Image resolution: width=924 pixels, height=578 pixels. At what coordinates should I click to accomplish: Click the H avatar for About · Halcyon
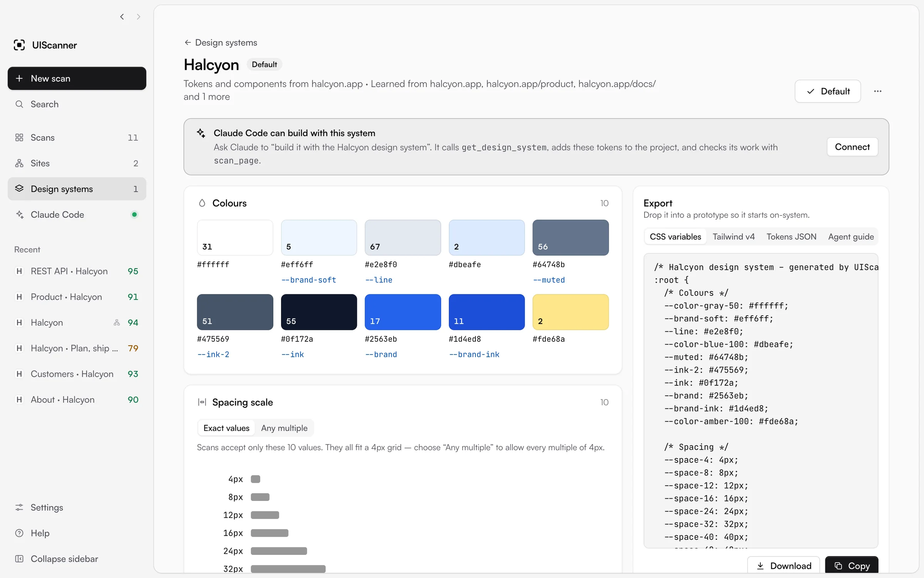click(19, 400)
